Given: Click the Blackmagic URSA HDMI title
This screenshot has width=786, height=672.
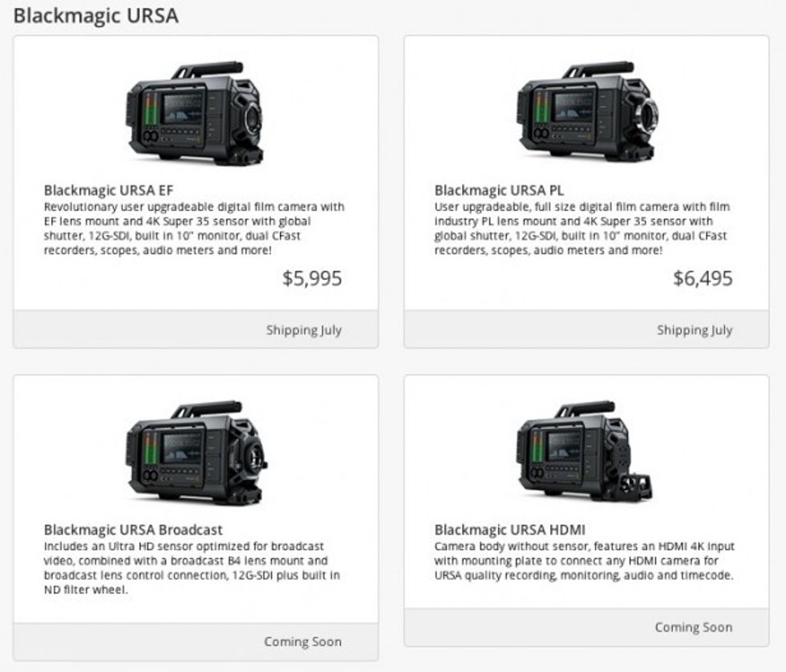Looking at the screenshot, I should pos(510,530).
